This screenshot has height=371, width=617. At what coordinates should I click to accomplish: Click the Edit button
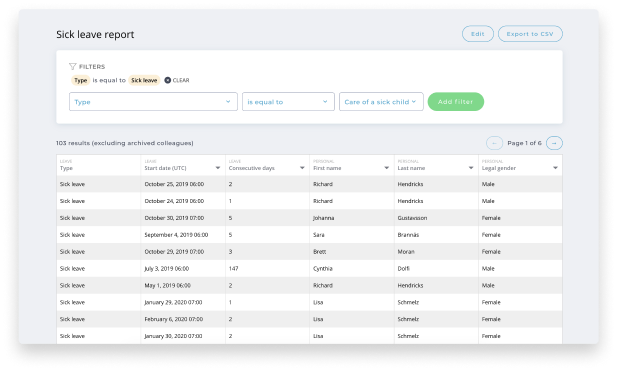(477, 34)
